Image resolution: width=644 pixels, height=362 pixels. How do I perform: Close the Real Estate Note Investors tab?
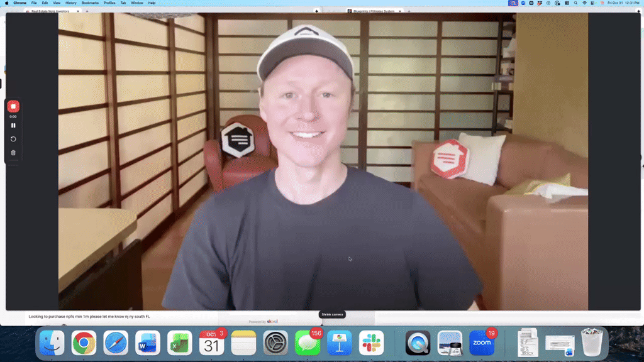77,11
